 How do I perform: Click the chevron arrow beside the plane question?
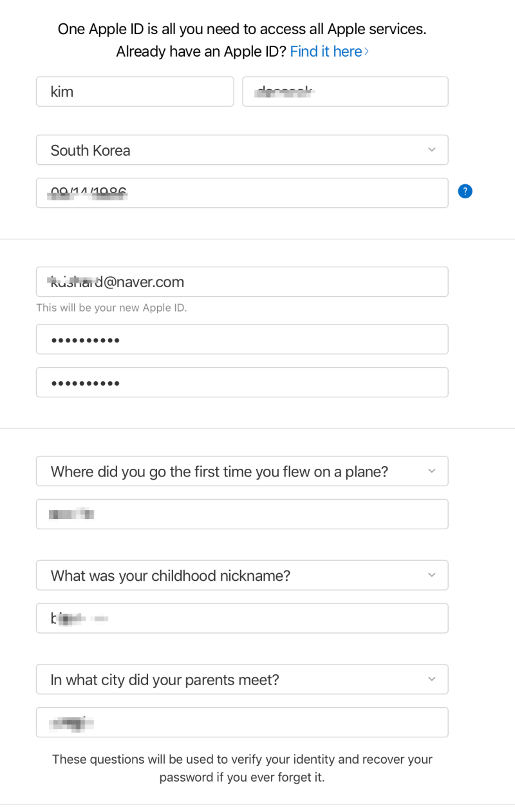point(431,471)
